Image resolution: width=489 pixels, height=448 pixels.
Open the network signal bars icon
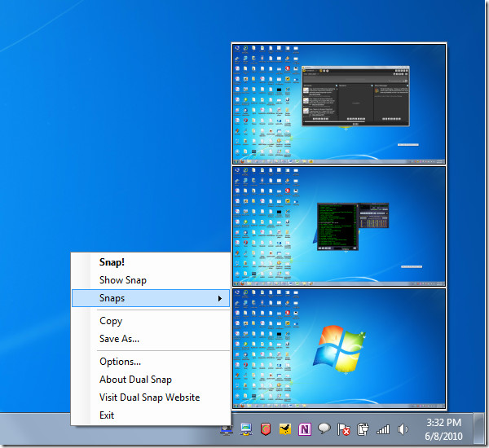pos(383,428)
